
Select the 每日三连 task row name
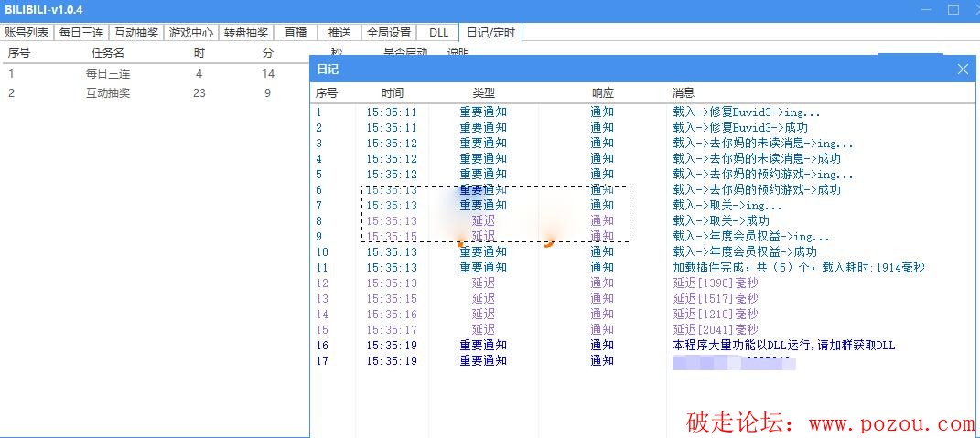coord(108,74)
